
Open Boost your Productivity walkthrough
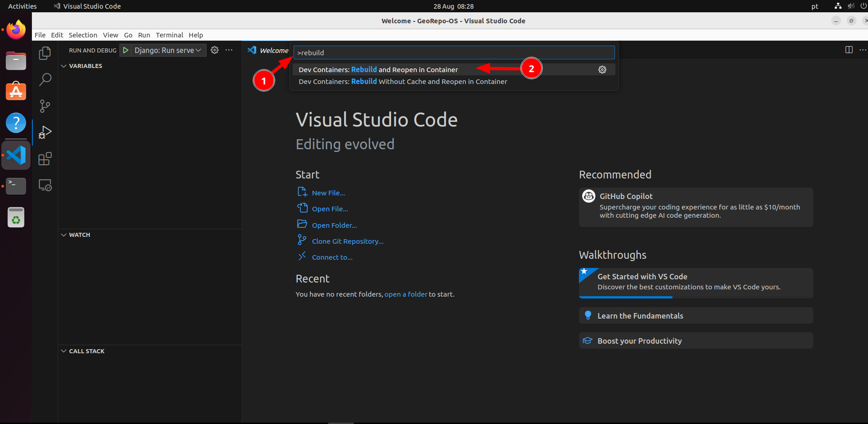696,340
